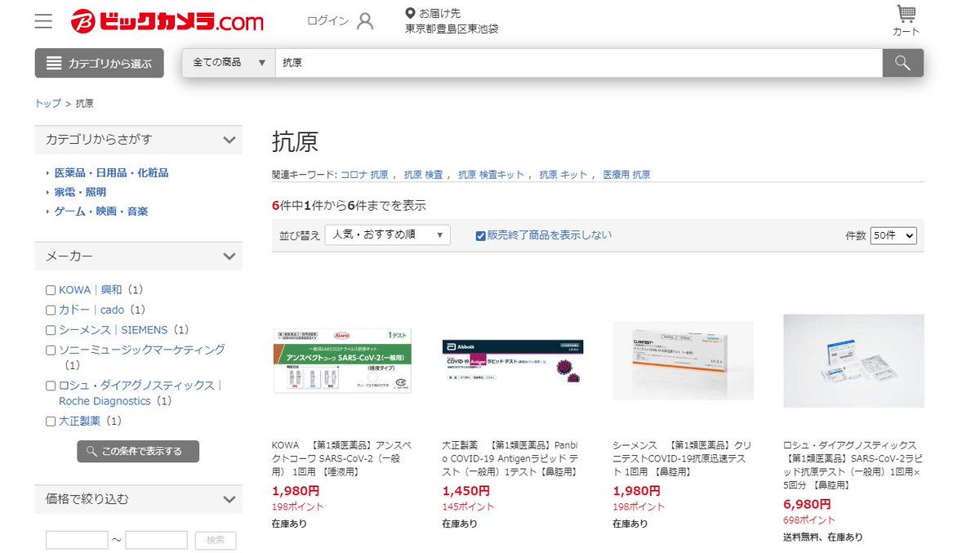Click the 送料無料、在庫あり text

tap(823, 537)
